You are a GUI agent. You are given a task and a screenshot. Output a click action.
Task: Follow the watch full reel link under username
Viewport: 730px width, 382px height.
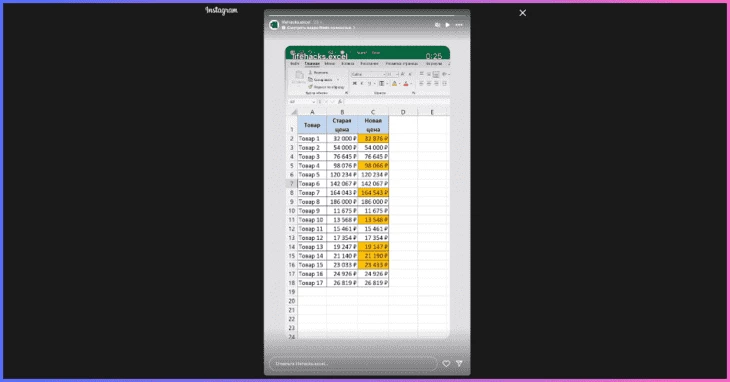318,28
